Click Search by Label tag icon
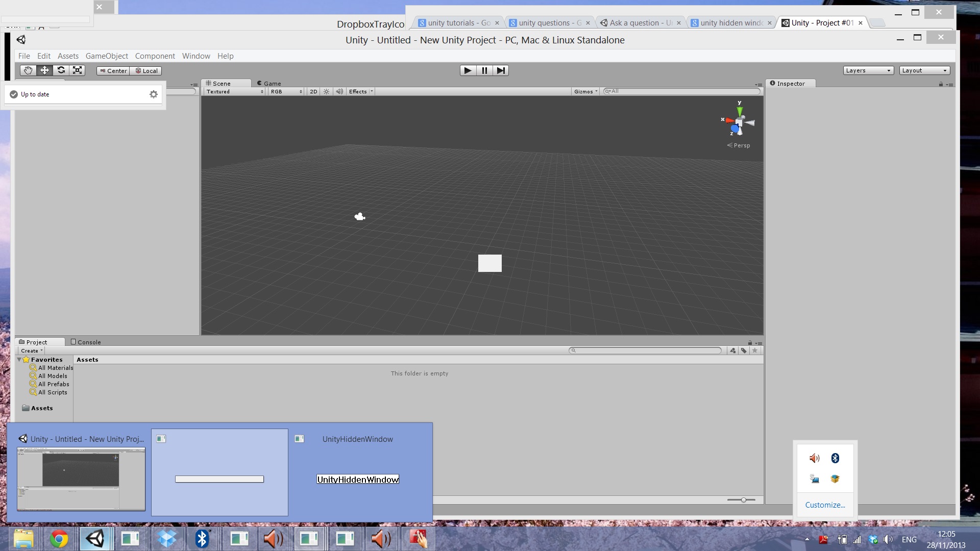Viewport: 980px width, 551px height. [x=744, y=350]
